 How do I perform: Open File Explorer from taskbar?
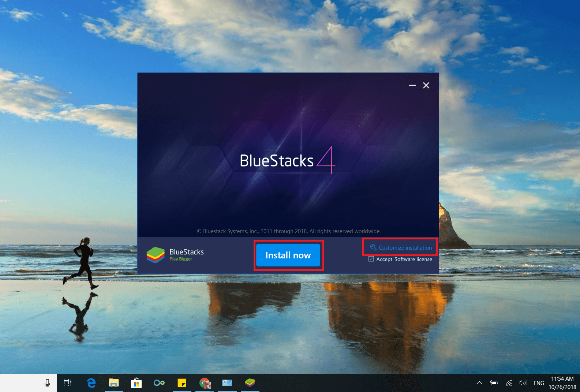tap(113, 383)
